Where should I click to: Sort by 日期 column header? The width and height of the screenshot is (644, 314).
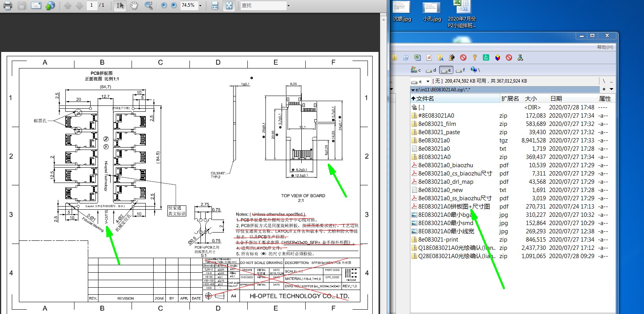(573, 98)
